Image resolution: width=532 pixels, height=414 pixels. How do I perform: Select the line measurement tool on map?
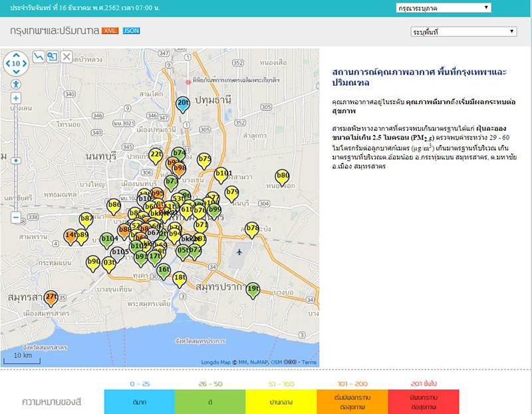tap(39, 57)
